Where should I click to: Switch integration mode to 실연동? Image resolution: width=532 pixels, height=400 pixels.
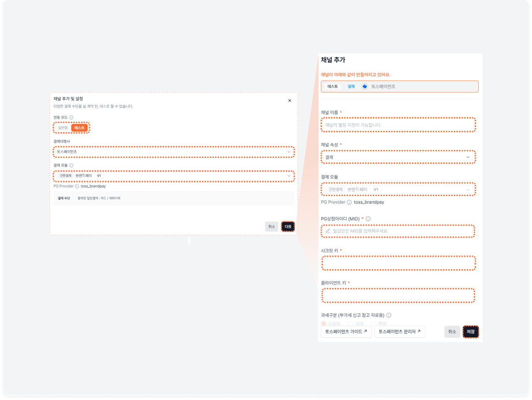[63, 128]
